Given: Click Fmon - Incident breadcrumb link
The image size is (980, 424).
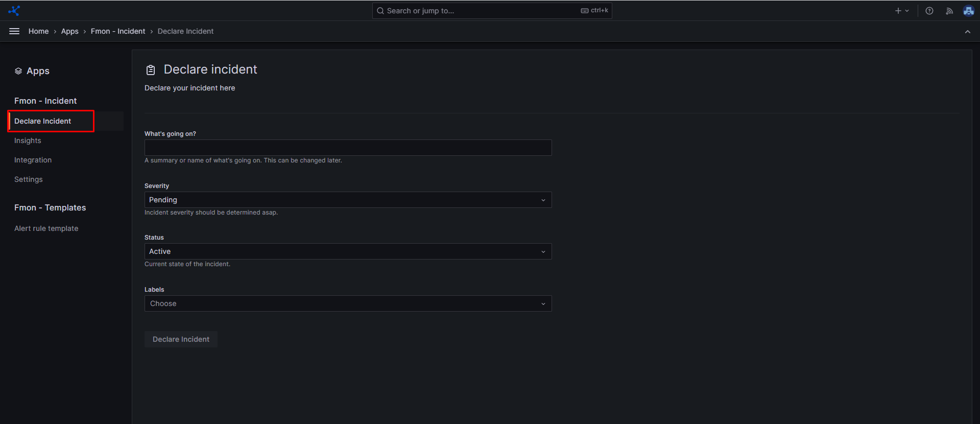Looking at the screenshot, I should point(118,31).
